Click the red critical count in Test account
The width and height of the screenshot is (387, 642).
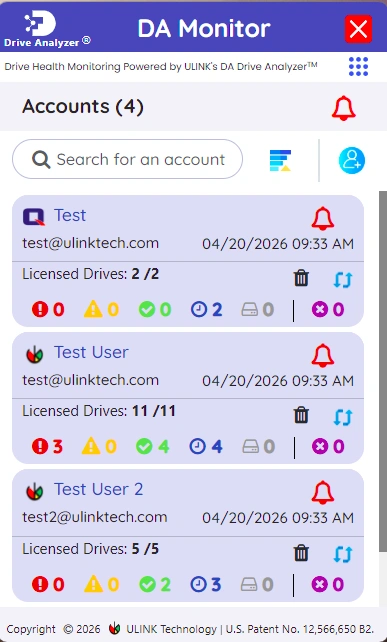tap(48, 310)
